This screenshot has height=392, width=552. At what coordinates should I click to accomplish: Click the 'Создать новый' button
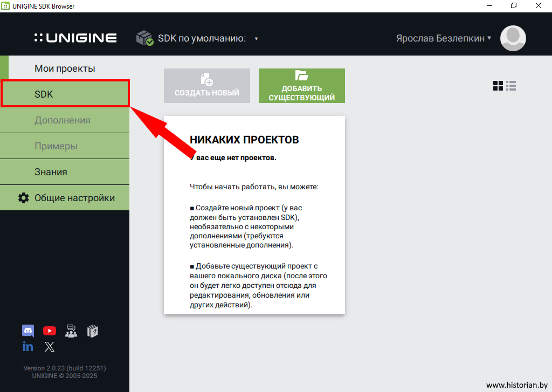click(207, 86)
